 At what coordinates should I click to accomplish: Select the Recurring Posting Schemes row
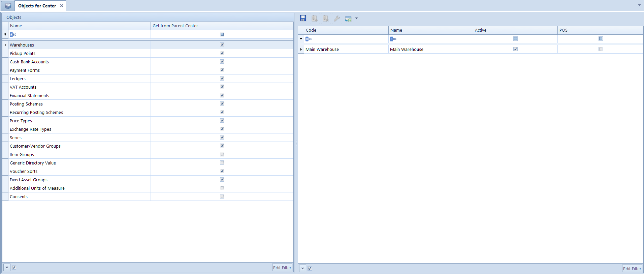(x=148, y=112)
